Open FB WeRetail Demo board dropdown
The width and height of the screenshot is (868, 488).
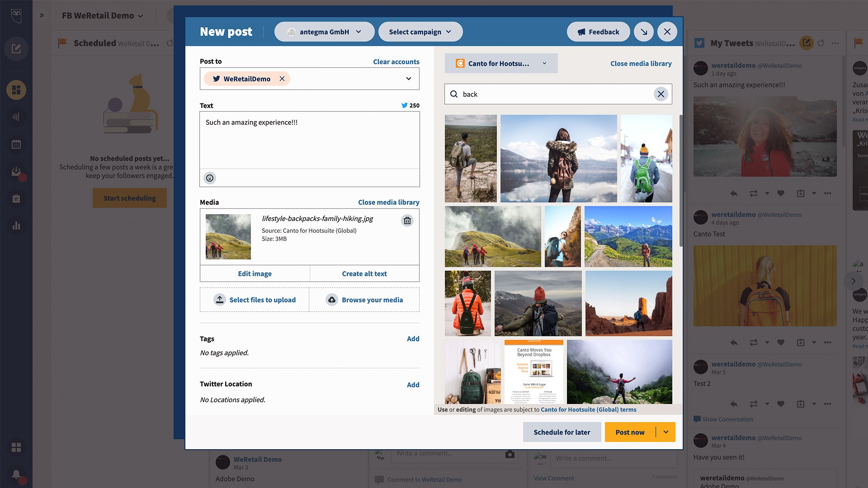pos(103,15)
